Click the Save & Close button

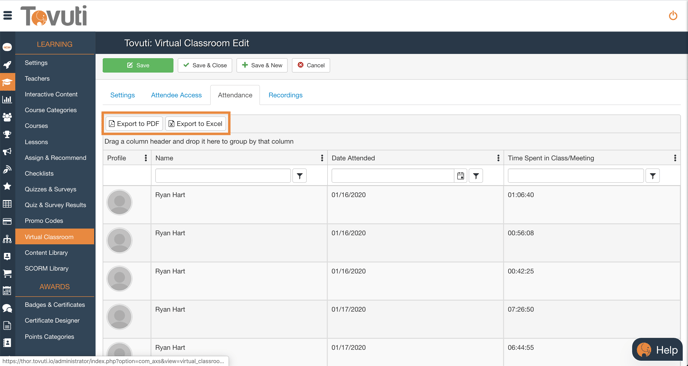tap(205, 65)
